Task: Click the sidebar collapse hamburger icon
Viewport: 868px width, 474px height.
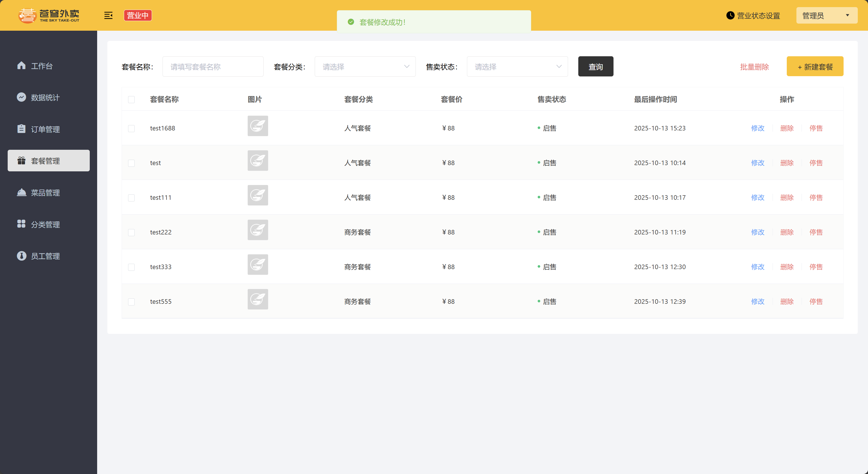Action: (108, 16)
